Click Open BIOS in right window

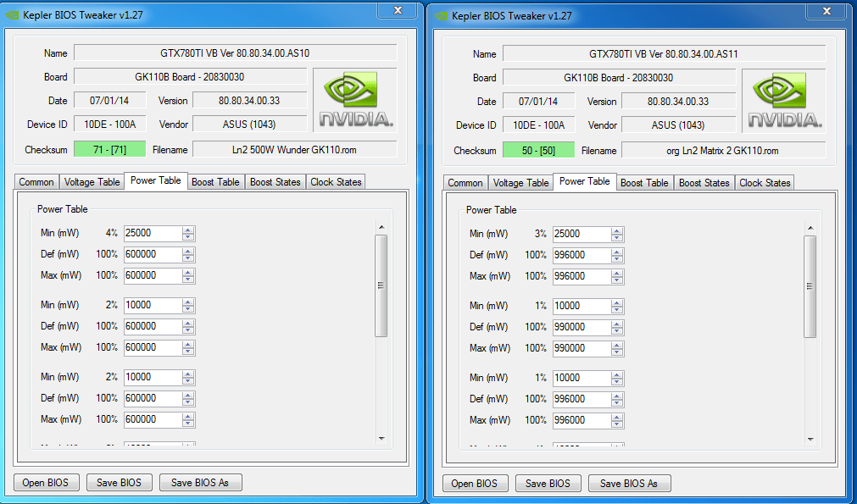475,484
